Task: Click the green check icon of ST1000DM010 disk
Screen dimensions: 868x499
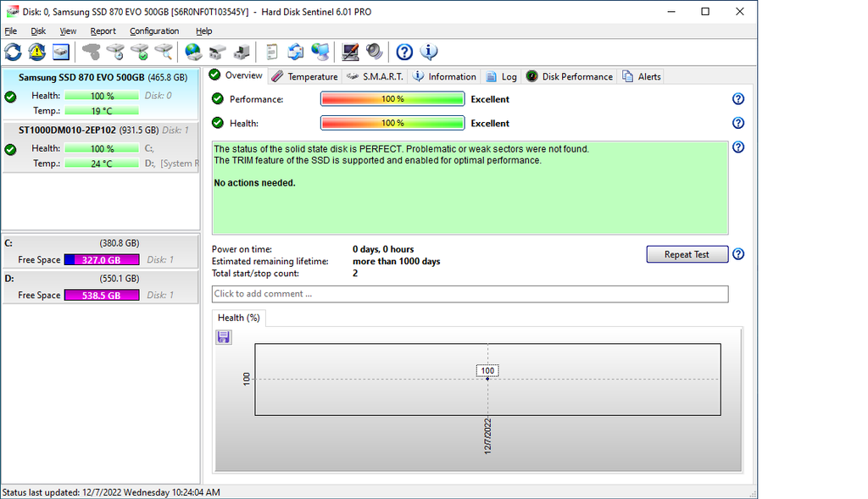Action: coord(10,149)
